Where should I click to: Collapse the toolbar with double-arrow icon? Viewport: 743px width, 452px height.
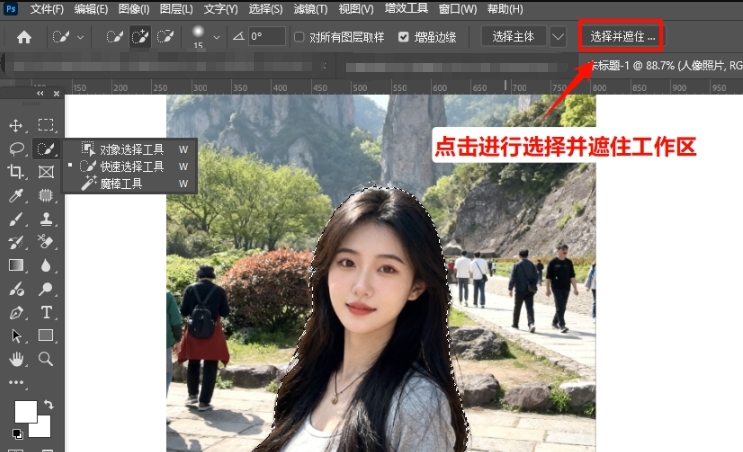[41, 93]
